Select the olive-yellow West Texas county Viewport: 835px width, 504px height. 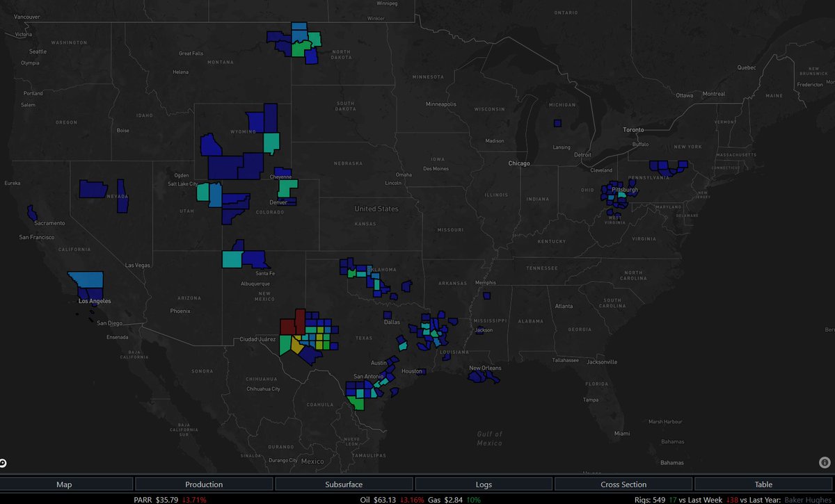point(297,344)
